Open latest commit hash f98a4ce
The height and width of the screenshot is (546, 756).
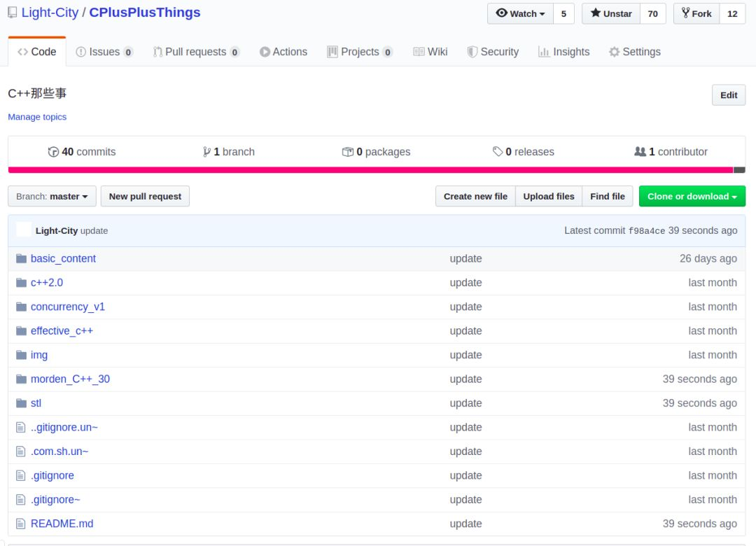coord(647,231)
